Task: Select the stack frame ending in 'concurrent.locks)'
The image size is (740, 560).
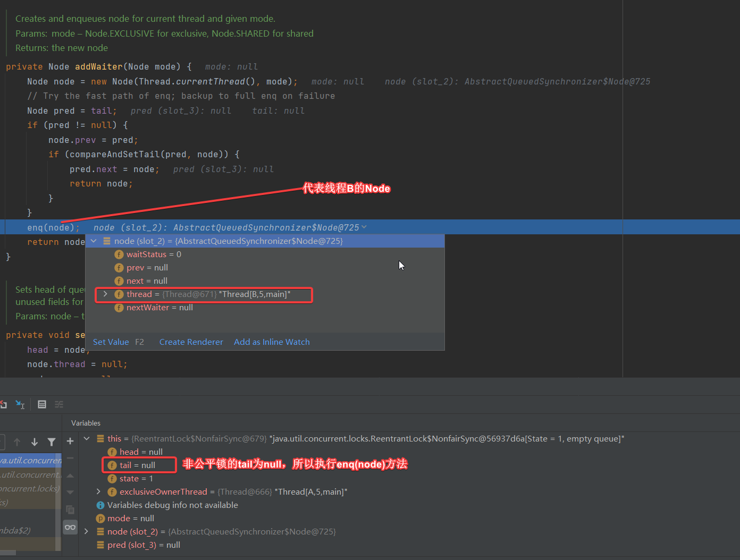Action: 31,488
